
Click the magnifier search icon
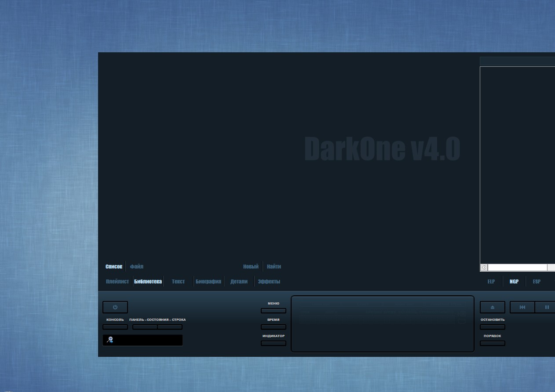point(110,340)
